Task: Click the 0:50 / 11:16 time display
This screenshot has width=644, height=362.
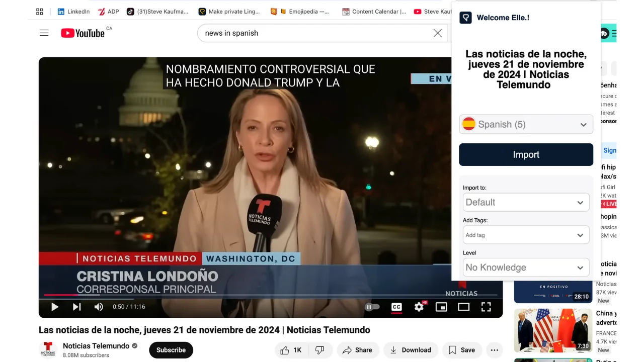Action: (129, 307)
